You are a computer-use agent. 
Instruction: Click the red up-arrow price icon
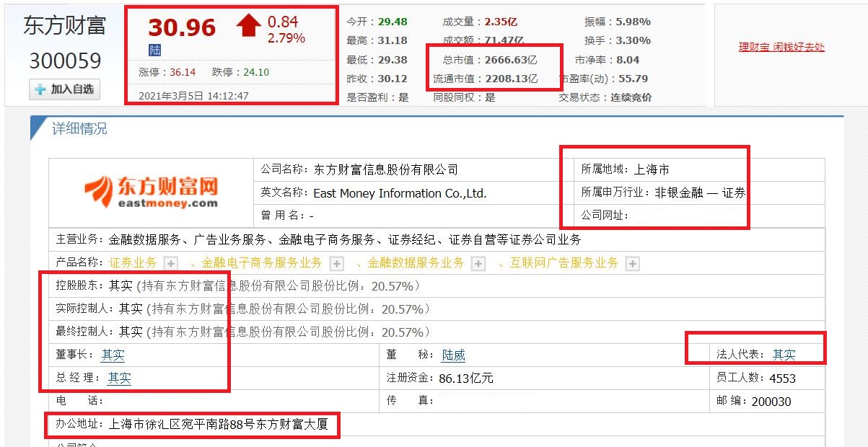pyautogui.click(x=248, y=27)
